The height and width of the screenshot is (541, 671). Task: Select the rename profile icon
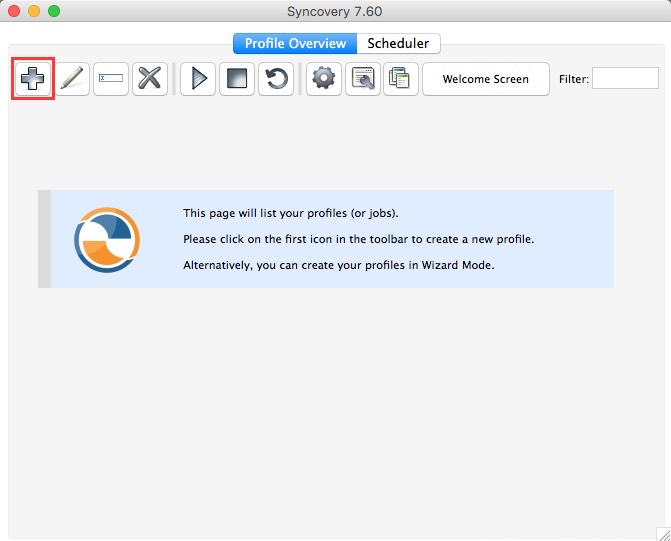point(111,79)
